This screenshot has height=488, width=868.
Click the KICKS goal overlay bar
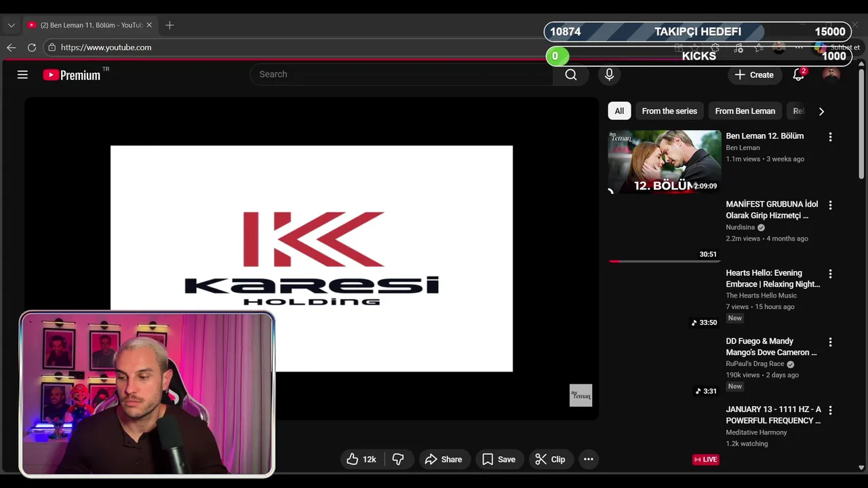[x=698, y=56]
